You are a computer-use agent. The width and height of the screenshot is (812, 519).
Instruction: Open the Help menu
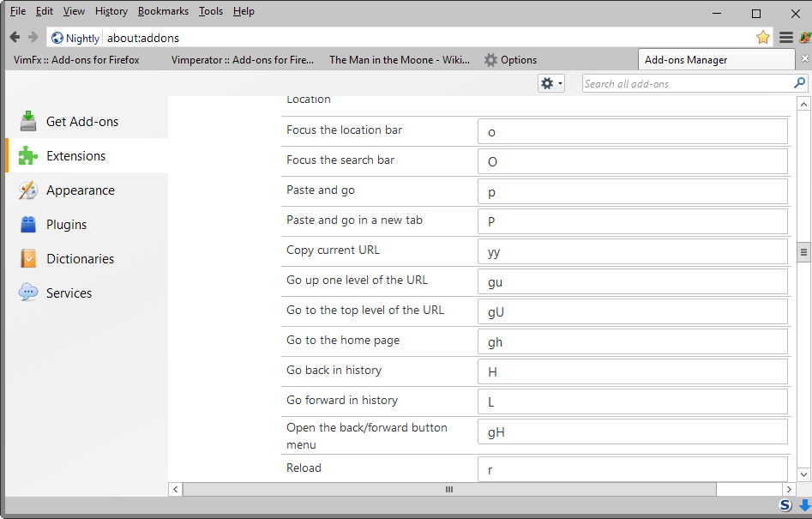[244, 11]
